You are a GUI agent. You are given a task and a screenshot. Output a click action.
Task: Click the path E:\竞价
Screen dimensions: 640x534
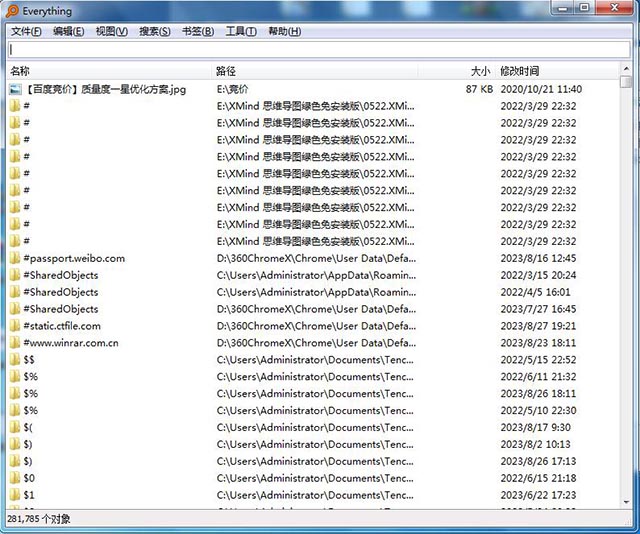point(232,89)
